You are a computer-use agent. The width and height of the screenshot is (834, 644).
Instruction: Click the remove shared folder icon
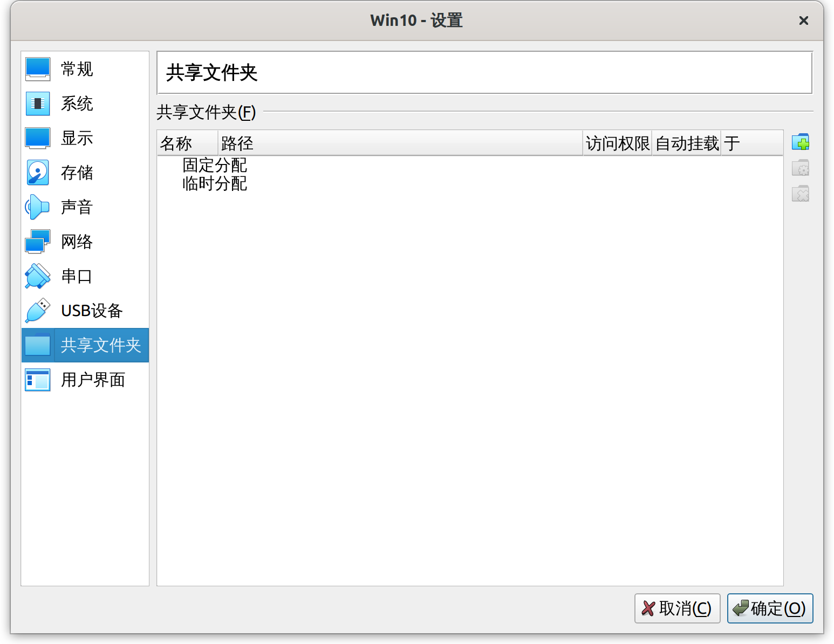click(801, 194)
